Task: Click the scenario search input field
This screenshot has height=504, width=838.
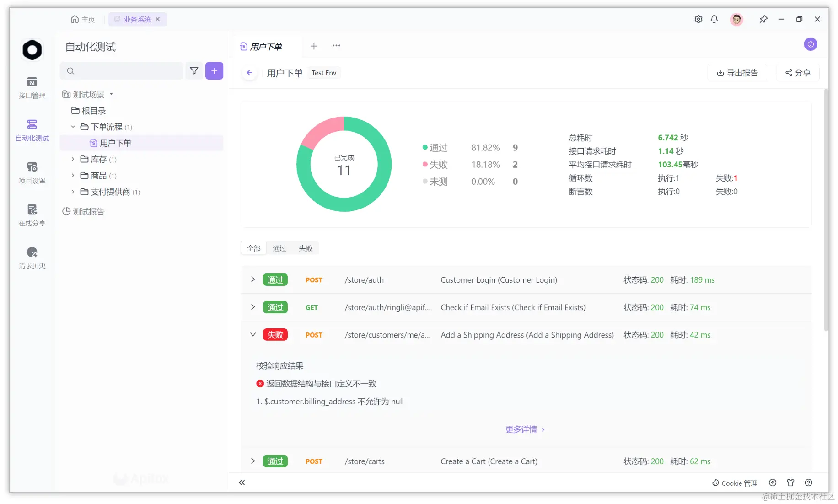Action: pyautogui.click(x=121, y=71)
